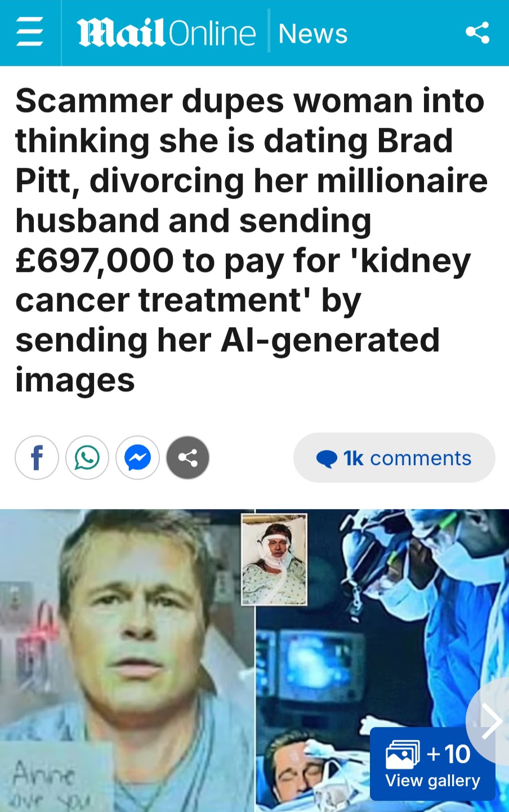Open the 1k comments section
Viewport: 509px width, 812px height.
(x=394, y=458)
